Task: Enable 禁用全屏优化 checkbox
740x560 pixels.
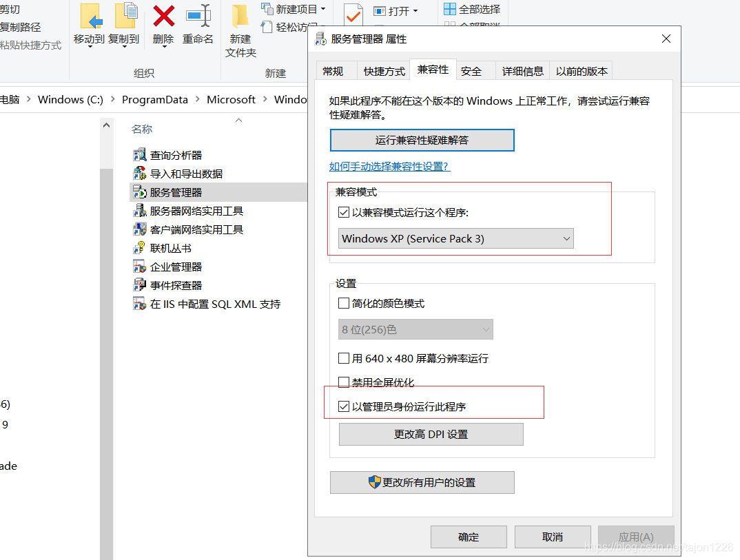Action: coord(344,382)
